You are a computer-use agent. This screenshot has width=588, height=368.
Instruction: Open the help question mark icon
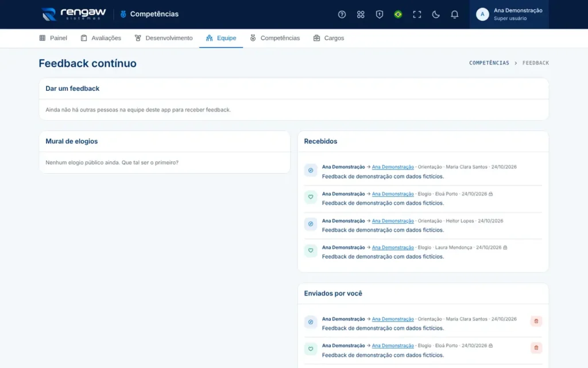coord(342,14)
